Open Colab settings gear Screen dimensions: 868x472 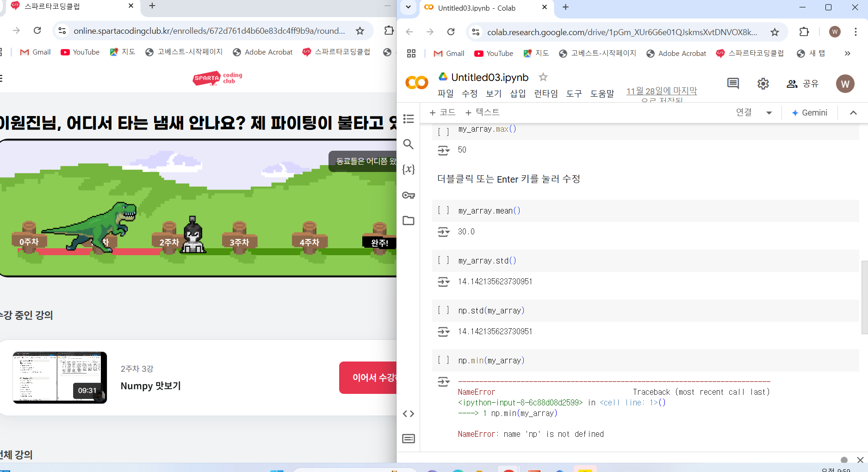click(x=763, y=84)
